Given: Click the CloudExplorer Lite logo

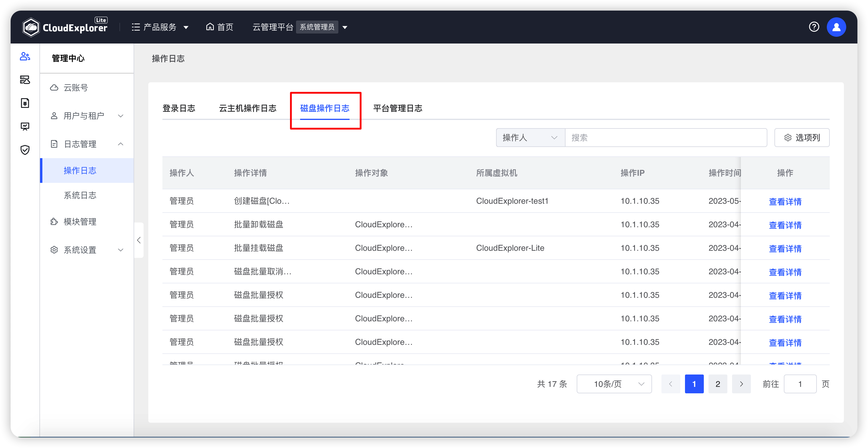Looking at the screenshot, I should tap(65, 27).
